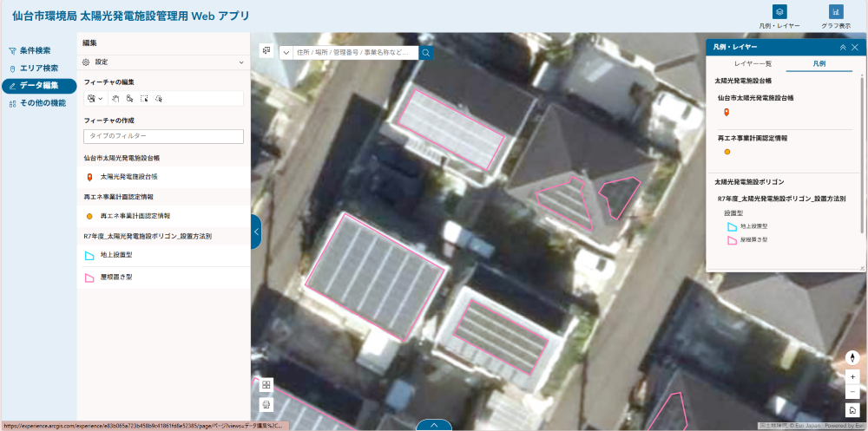Click the select tool icon left of search bar
Screen dimensions: 868x431
pyautogui.click(x=266, y=50)
